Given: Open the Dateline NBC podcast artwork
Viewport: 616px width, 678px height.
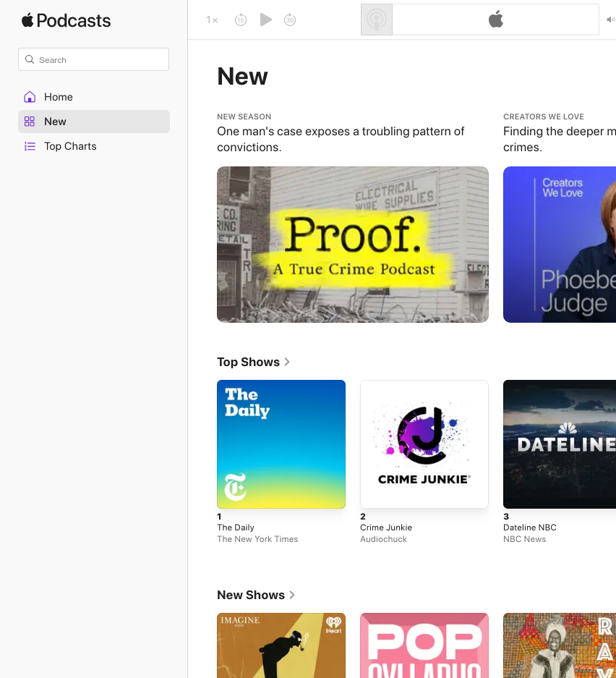Looking at the screenshot, I should (560, 444).
